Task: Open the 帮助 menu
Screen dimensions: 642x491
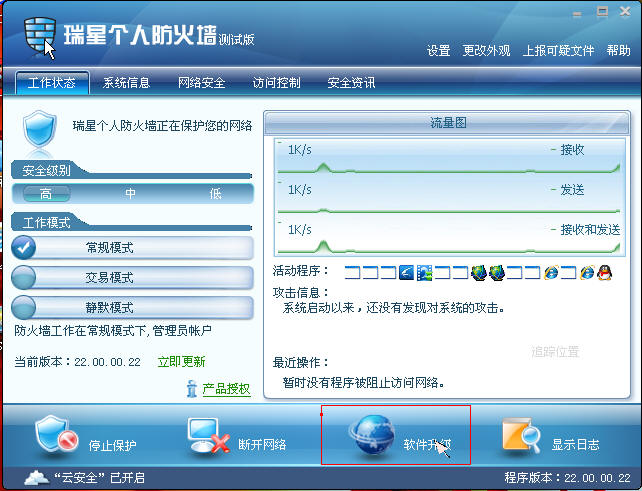Action: coord(618,51)
